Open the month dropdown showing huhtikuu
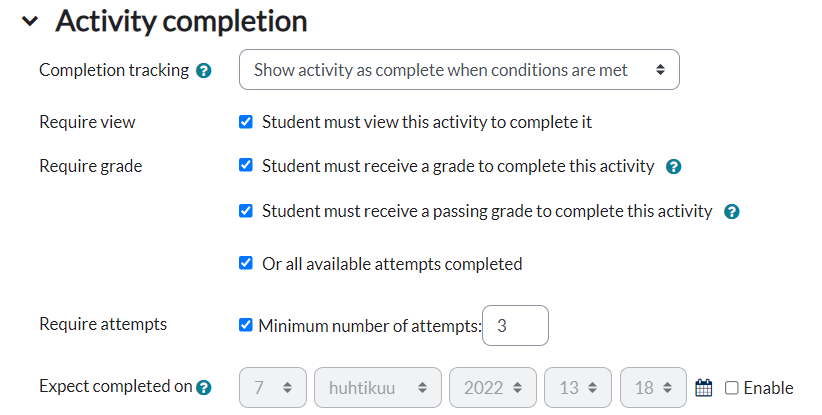 click(377, 387)
